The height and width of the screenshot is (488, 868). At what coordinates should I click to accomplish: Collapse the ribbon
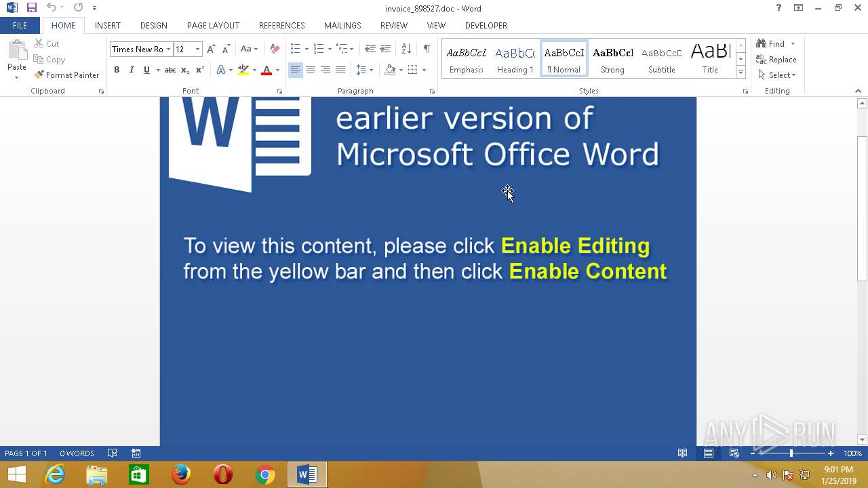click(859, 91)
